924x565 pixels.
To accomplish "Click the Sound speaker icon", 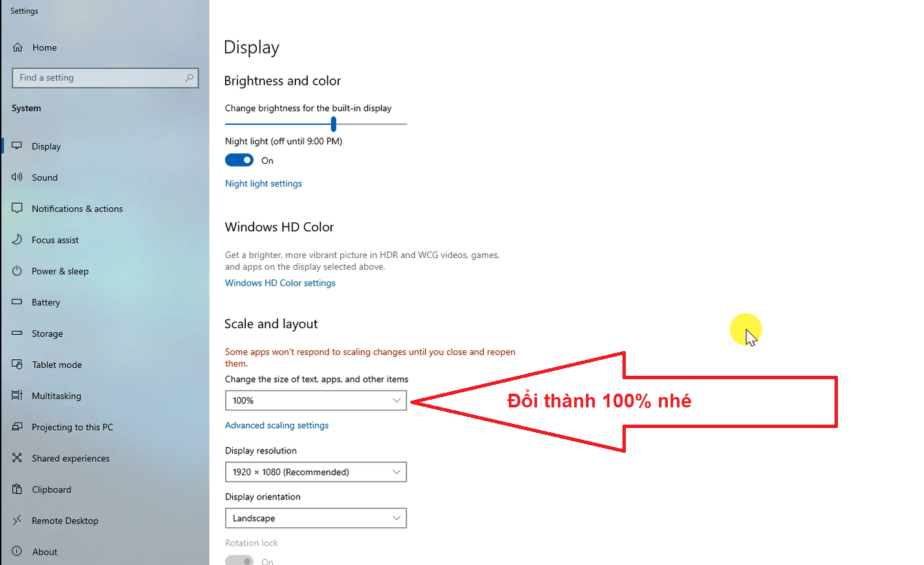I will click(18, 178).
